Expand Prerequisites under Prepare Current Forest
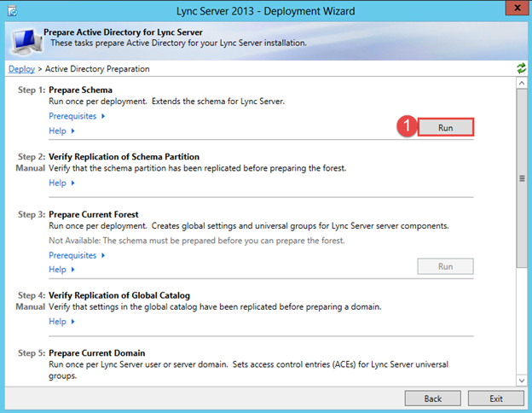Screen dimensions: 532x413 pyautogui.click(x=77, y=255)
